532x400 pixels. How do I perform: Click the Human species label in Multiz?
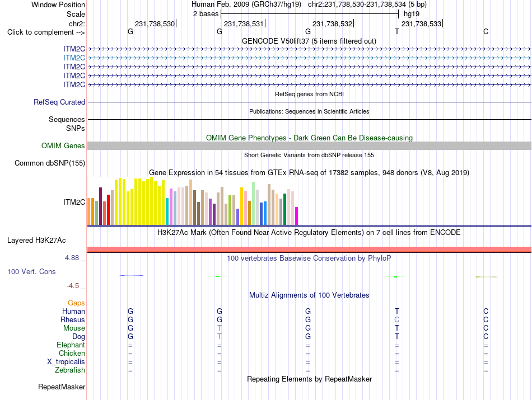pos(73,311)
